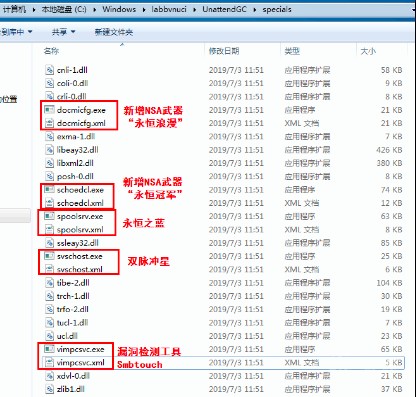Image resolution: width=416 pixels, height=397 pixels.
Task: Select the tucl-1.dll file icon
Action: (x=49, y=323)
